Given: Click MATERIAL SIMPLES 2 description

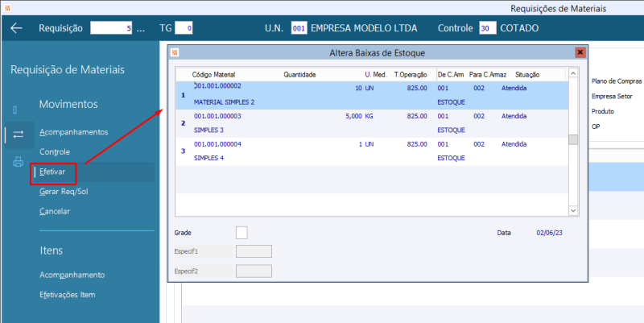Looking at the screenshot, I should [225, 102].
